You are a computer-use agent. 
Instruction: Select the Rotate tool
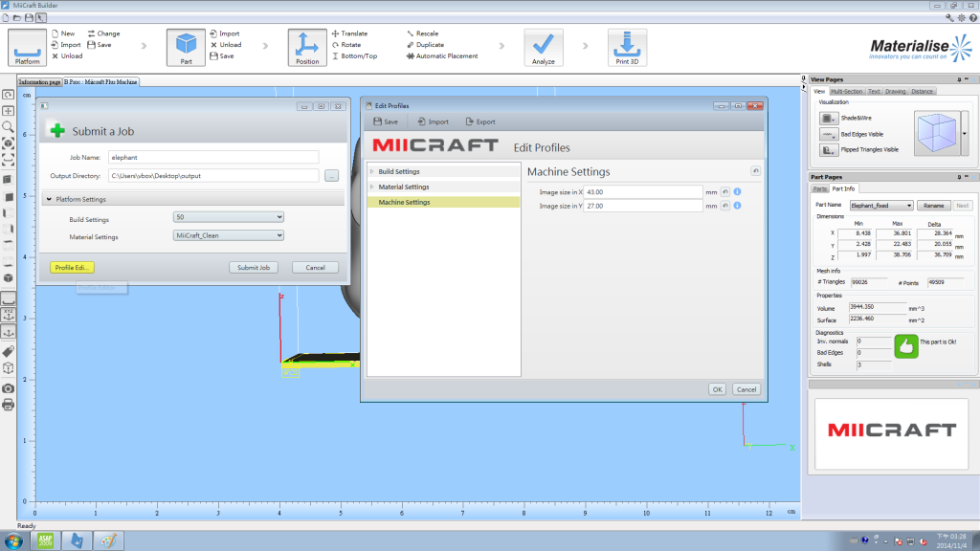click(x=346, y=45)
